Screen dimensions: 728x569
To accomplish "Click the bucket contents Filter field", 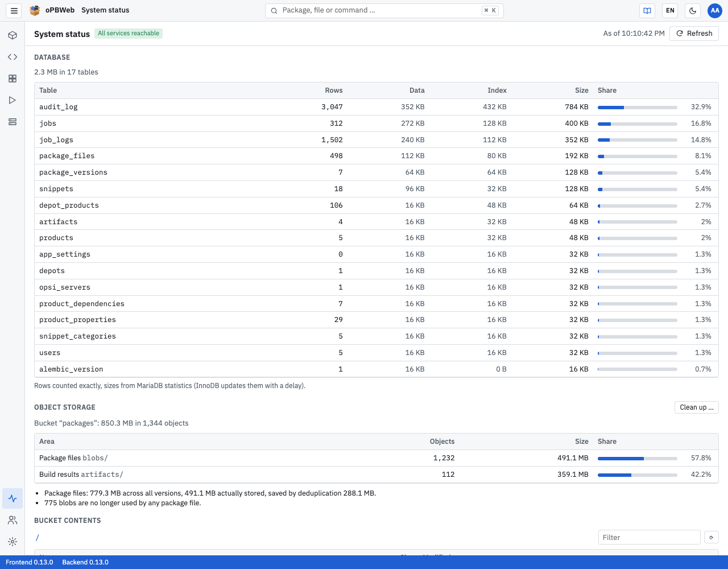I will [x=649, y=537].
